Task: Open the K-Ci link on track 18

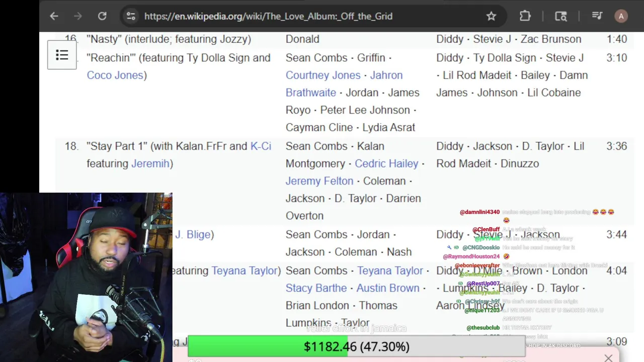Action: pyautogui.click(x=261, y=146)
